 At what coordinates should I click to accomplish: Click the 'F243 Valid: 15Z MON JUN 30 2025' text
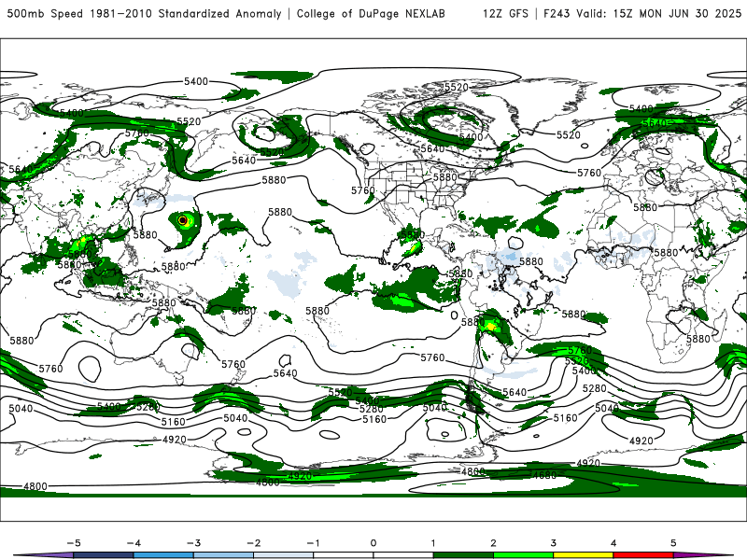coord(642,13)
